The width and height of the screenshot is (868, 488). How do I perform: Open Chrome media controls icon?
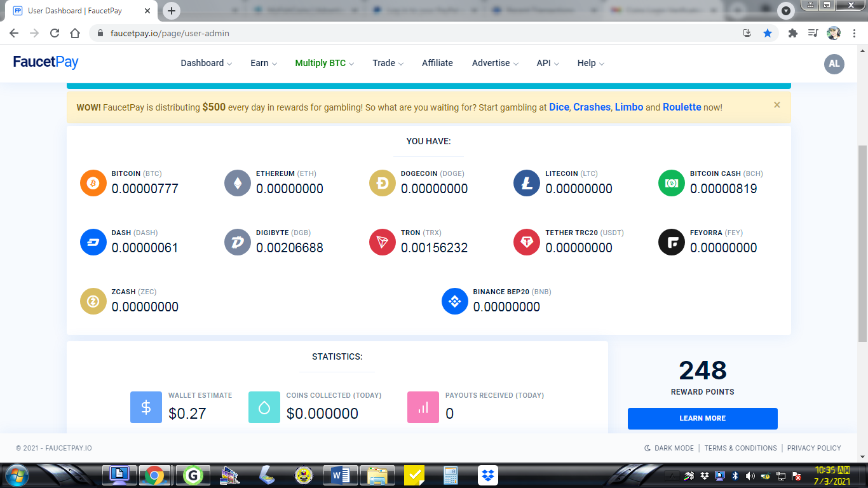click(x=813, y=33)
